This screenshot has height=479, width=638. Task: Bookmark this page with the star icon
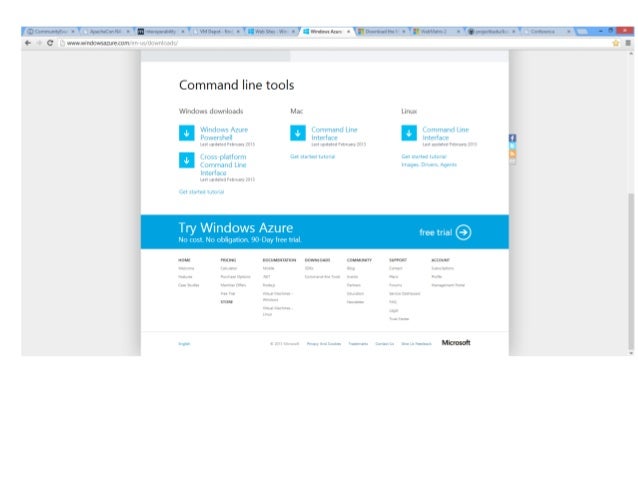[616, 43]
